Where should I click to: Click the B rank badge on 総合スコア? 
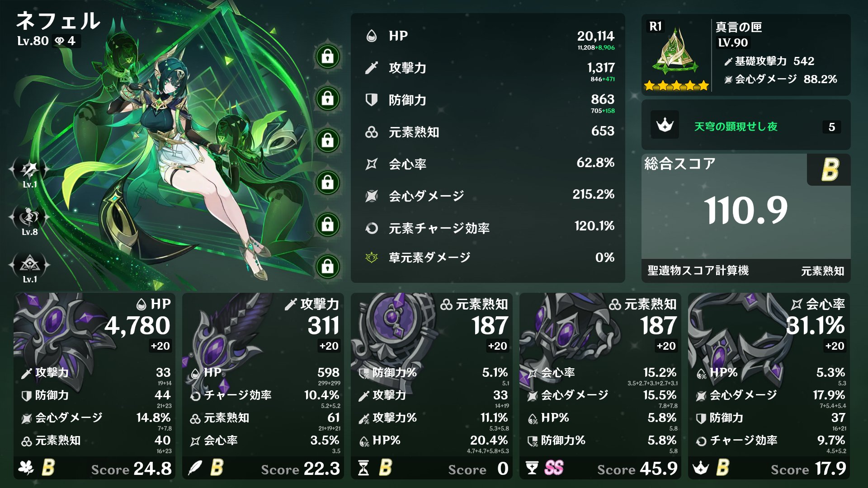(x=830, y=169)
